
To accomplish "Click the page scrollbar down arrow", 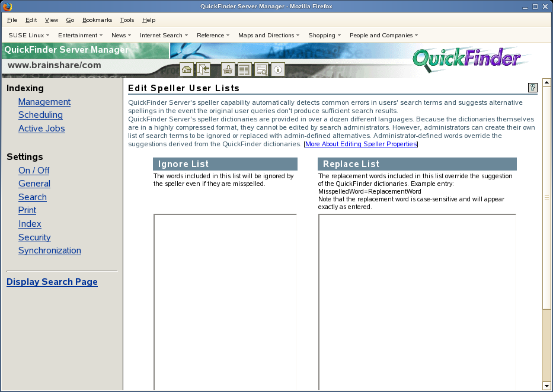I will [546, 385].
